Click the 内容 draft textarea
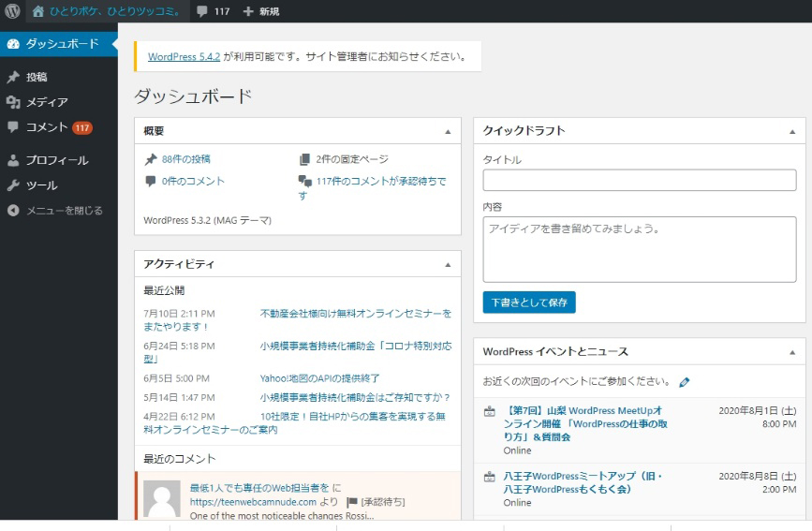This screenshot has width=812, height=531. 640,250
